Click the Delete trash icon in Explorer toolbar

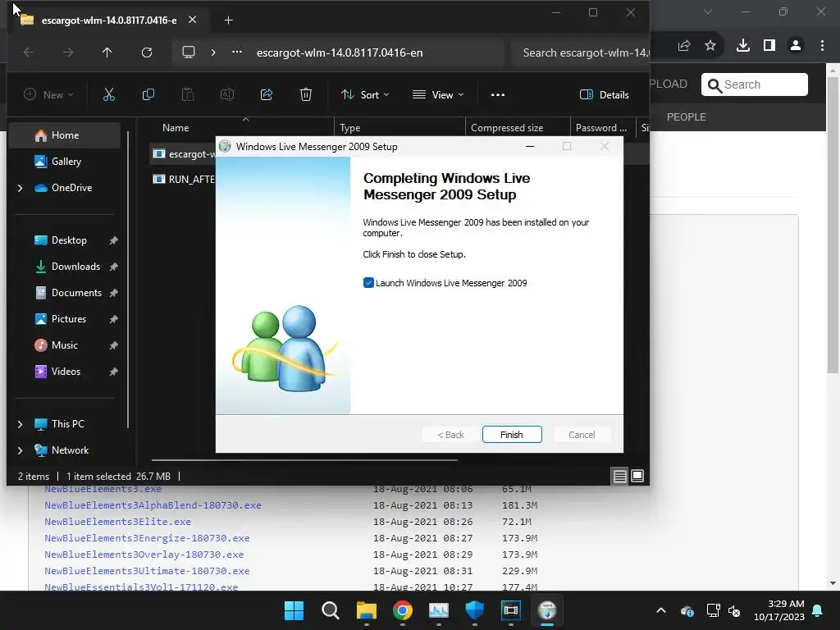[306, 95]
